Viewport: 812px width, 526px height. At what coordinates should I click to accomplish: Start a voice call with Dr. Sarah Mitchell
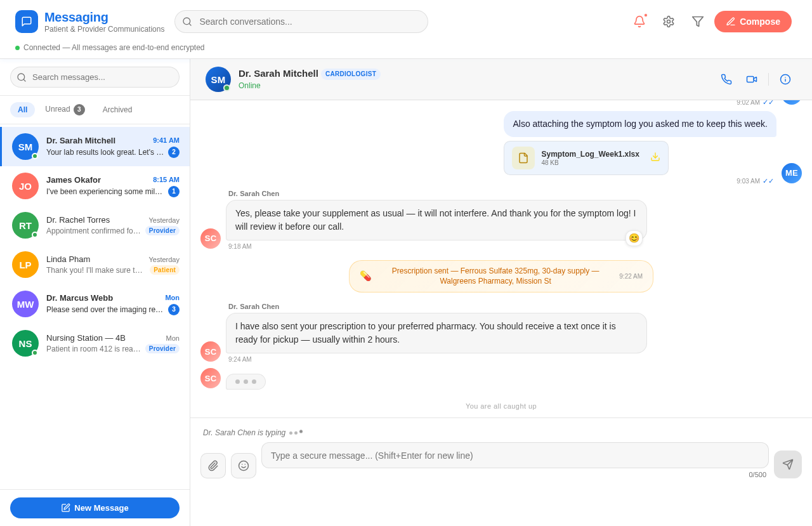[726, 79]
